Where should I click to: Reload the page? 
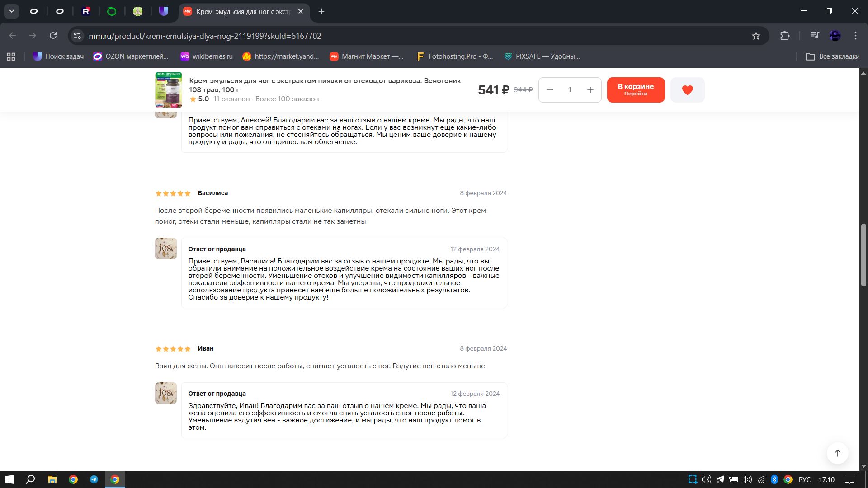point(53,36)
